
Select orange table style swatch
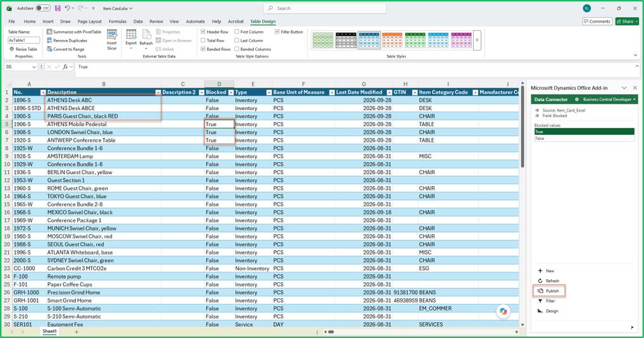392,41
